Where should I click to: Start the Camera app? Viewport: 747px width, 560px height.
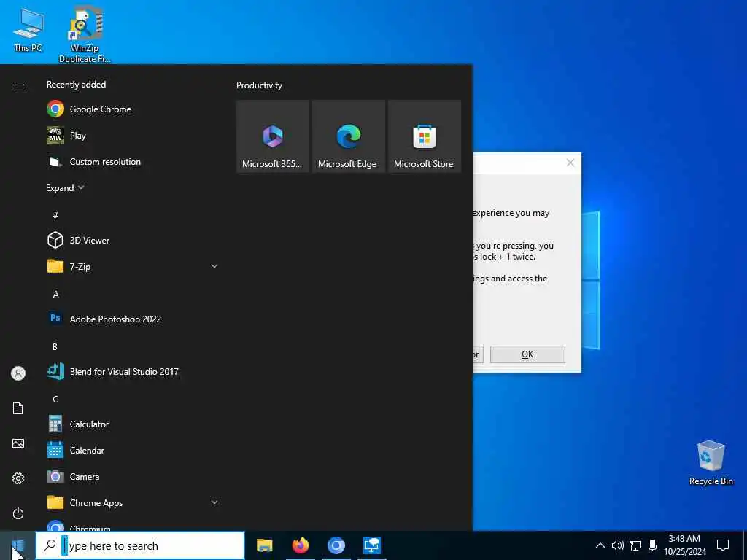point(133,476)
